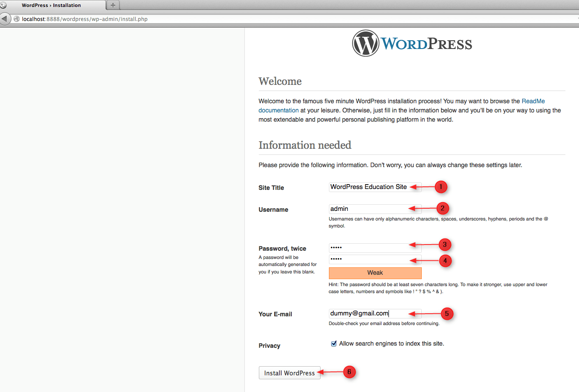The height and width of the screenshot is (392, 579).
Task: Click the Information needed heading
Action: point(305,145)
